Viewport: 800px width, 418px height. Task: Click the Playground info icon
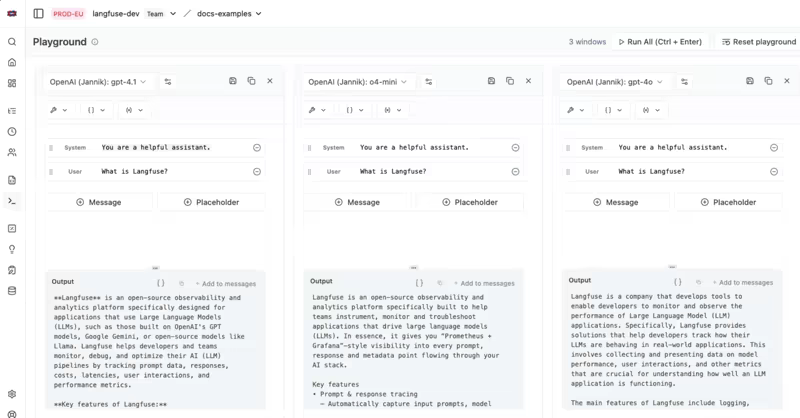(95, 42)
